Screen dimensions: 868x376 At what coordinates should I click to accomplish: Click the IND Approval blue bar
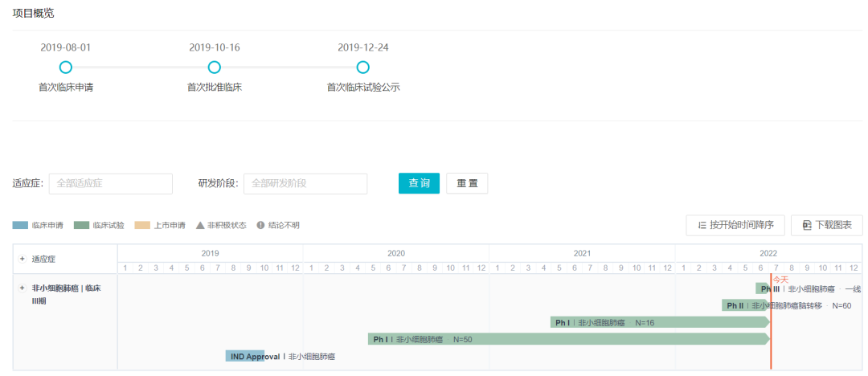point(244,356)
